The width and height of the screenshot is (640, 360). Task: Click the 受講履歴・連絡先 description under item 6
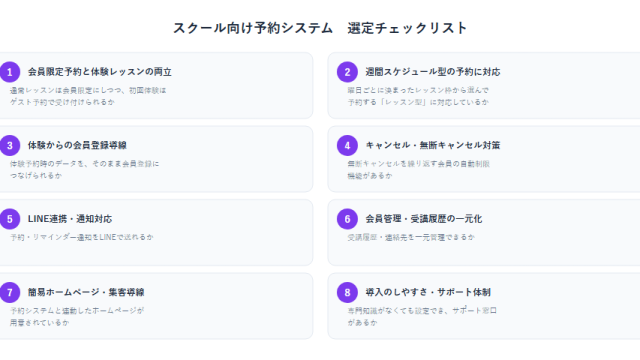[x=411, y=237]
